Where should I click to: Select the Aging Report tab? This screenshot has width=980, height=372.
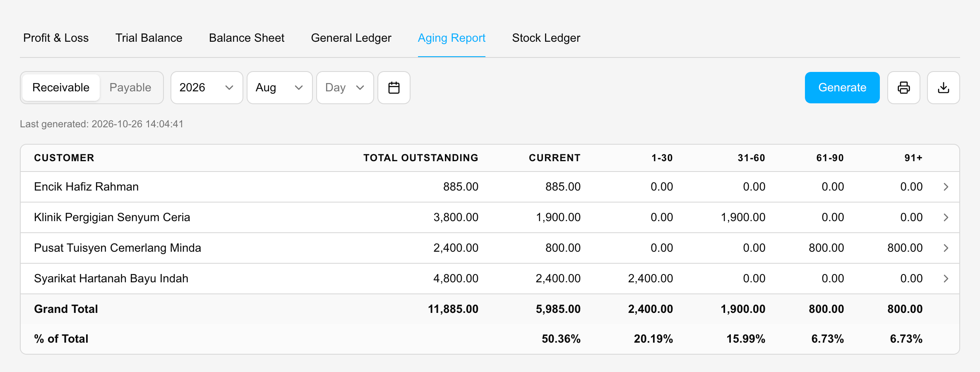[x=452, y=38]
